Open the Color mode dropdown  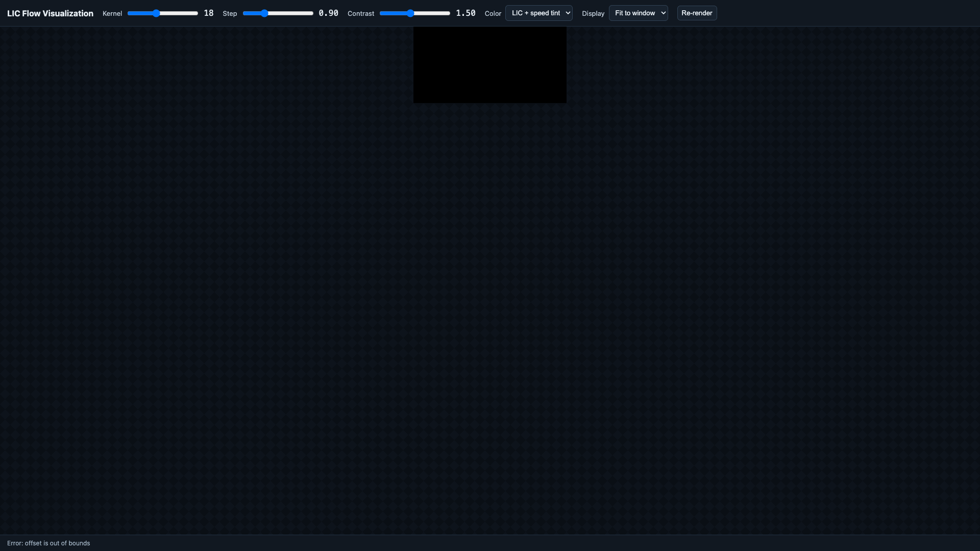click(x=538, y=13)
